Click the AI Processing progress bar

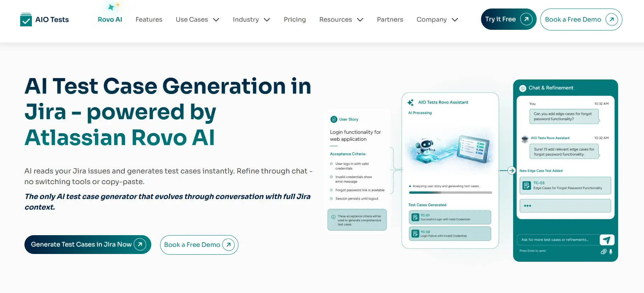pos(450,193)
